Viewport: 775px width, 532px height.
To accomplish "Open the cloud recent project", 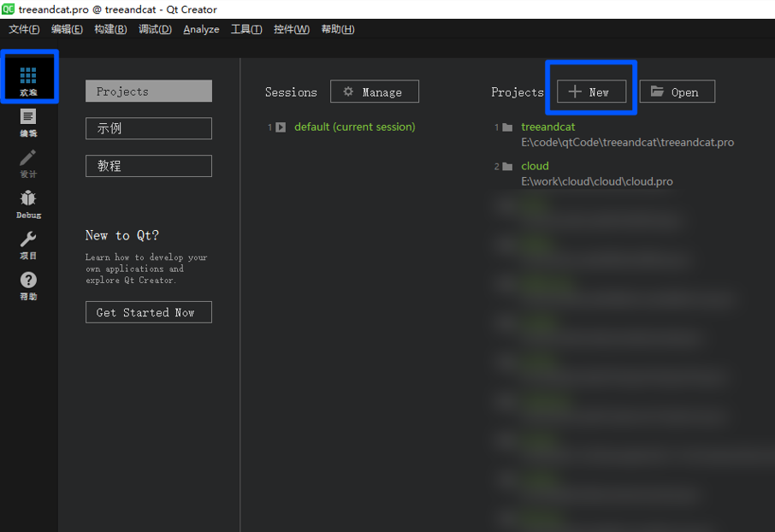I will tap(535, 166).
